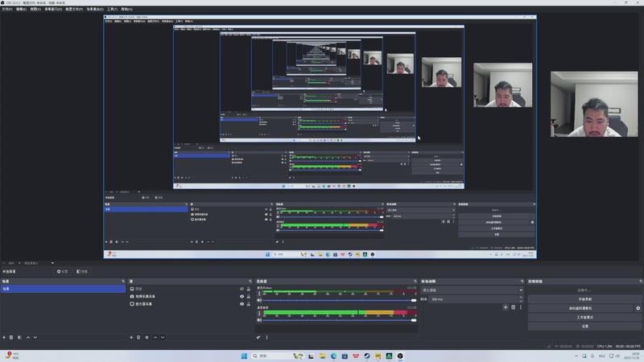The height and width of the screenshot is (362, 644).
Task: Open the preview scaling dropdown arrow
Action: click(x=52, y=263)
